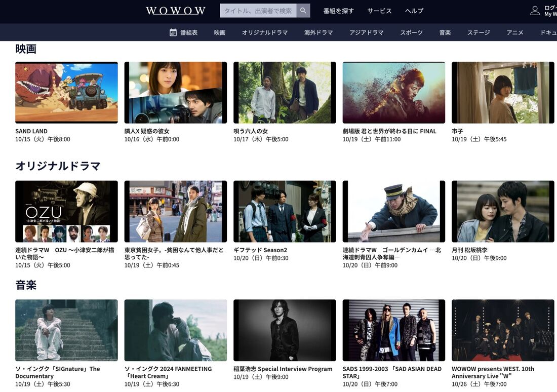Select the 音楽 navigation tab
The height and width of the screenshot is (392, 557).
[445, 32]
